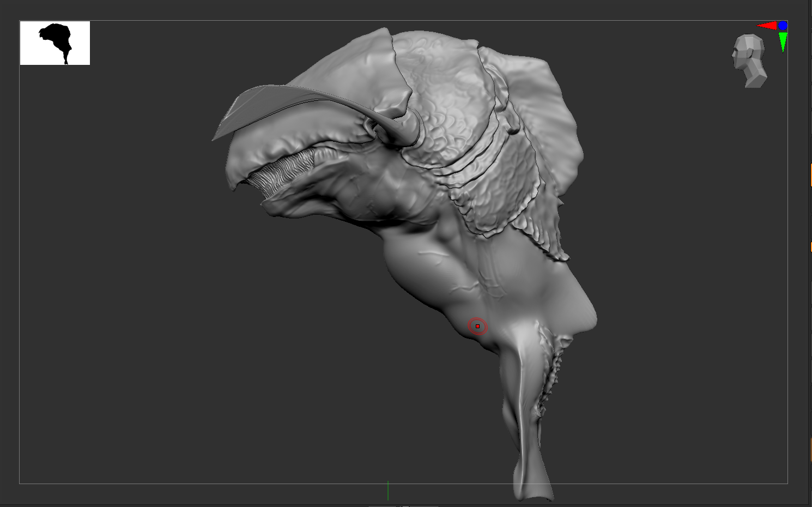Click the black silhouette thumbnail preview

(55, 43)
